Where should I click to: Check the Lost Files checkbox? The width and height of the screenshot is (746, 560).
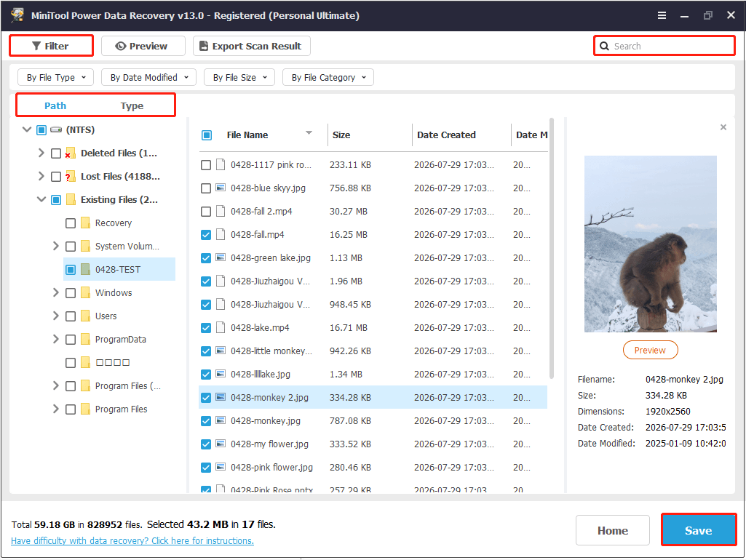[55, 177]
